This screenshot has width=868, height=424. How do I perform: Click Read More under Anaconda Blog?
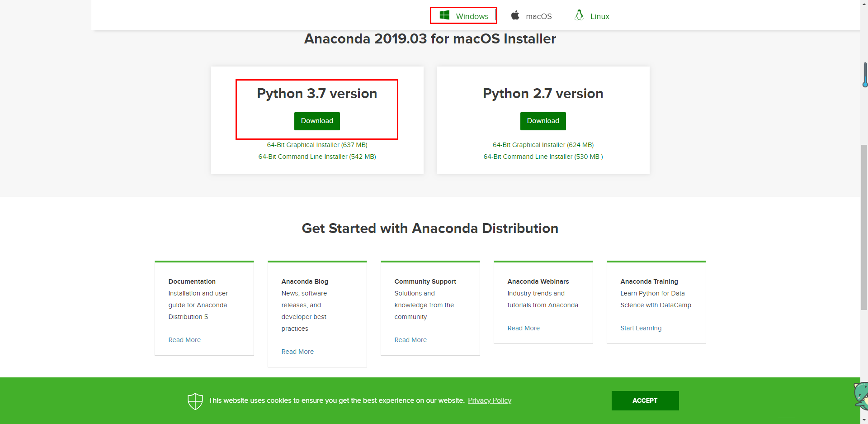pos(297,352)
